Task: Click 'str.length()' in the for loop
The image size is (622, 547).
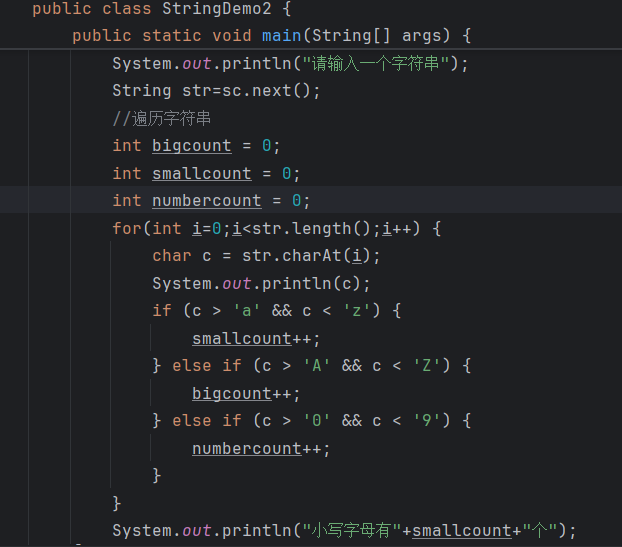Action: 311,228
